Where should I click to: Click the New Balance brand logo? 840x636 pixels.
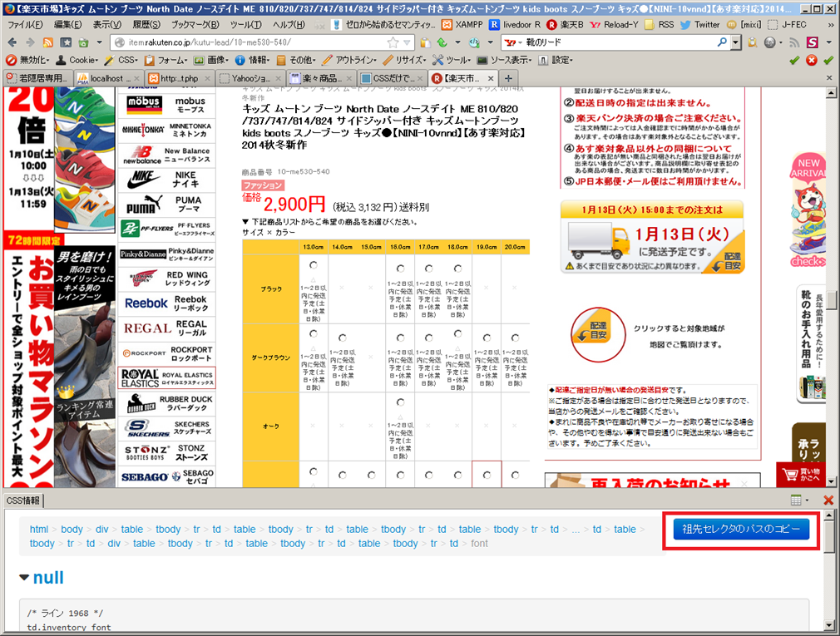pyautogui.click(x=142, y=155)
